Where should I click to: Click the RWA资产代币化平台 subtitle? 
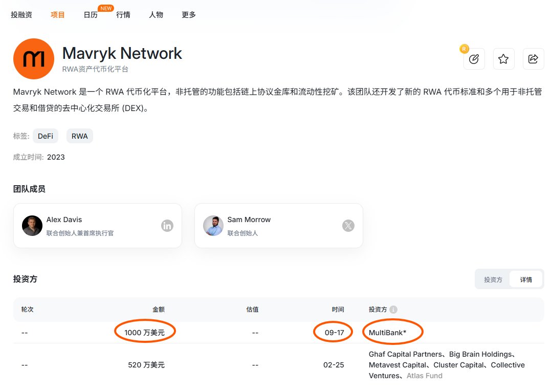tap(95, 69)
